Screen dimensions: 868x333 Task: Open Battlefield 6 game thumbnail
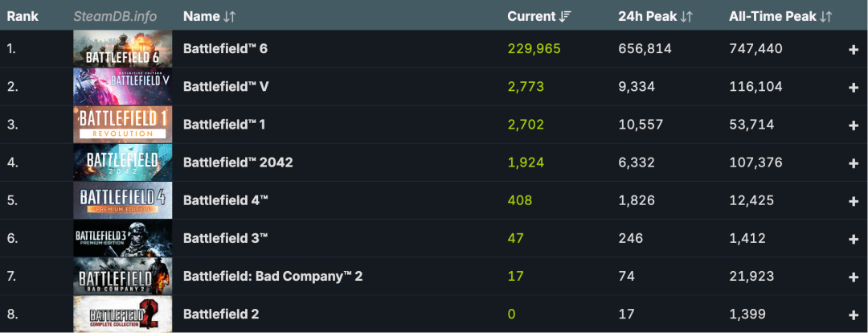click(x=122, y=49)
